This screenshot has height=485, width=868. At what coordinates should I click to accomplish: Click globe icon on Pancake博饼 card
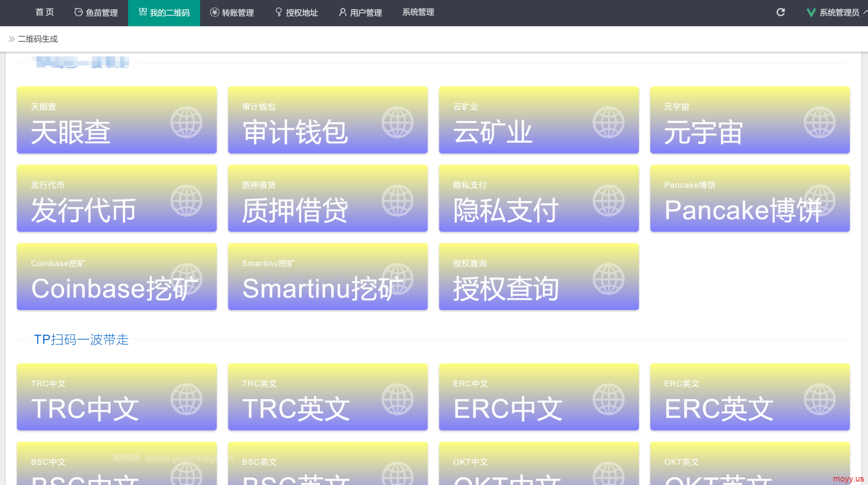click(x=820, y=201)
